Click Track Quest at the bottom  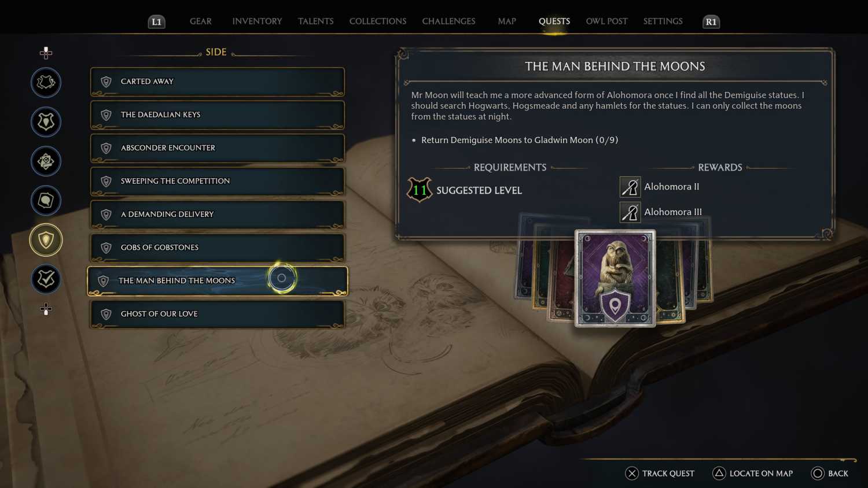point(660,474)
